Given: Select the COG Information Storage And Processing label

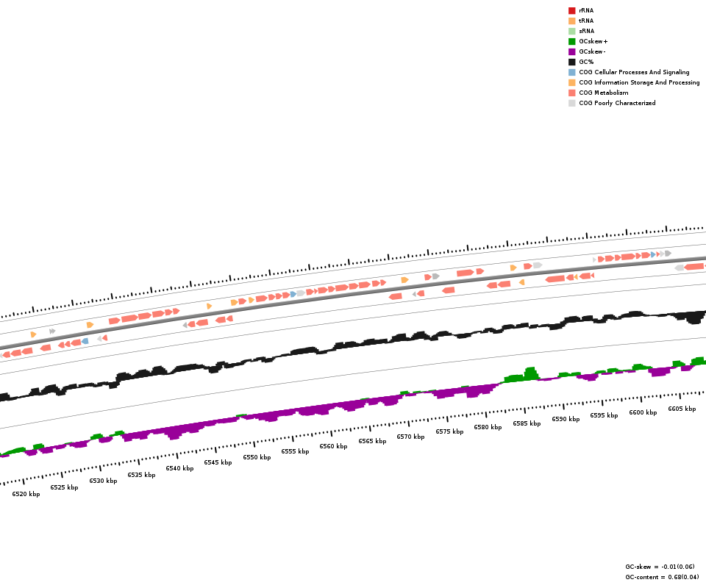Looking at the screenshot, I should coord(639,82).
